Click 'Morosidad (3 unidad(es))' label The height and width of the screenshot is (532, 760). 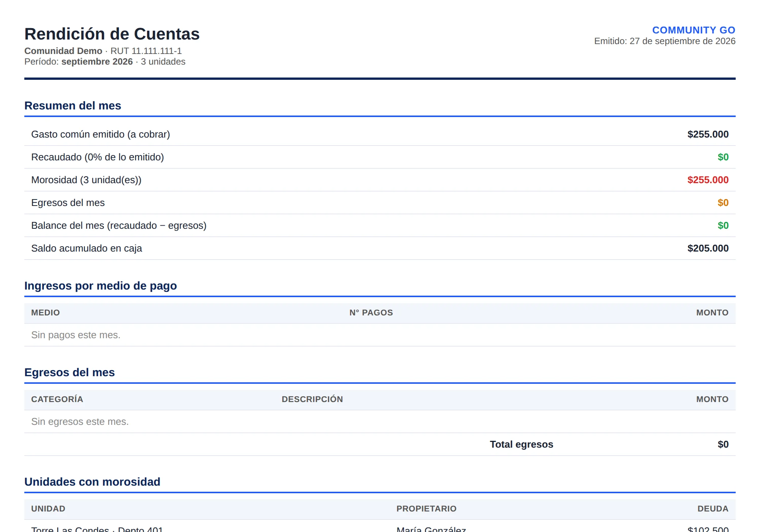click(86, 180)
